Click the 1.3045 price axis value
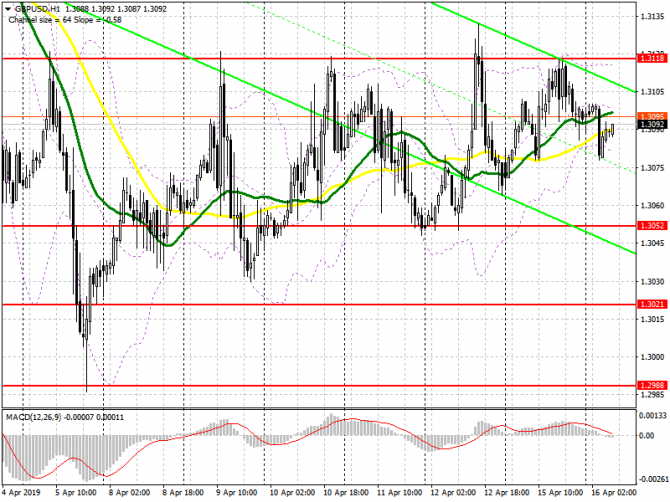Image resolution: width=670 pixels, height=502 pixels. tap(652, 244)
